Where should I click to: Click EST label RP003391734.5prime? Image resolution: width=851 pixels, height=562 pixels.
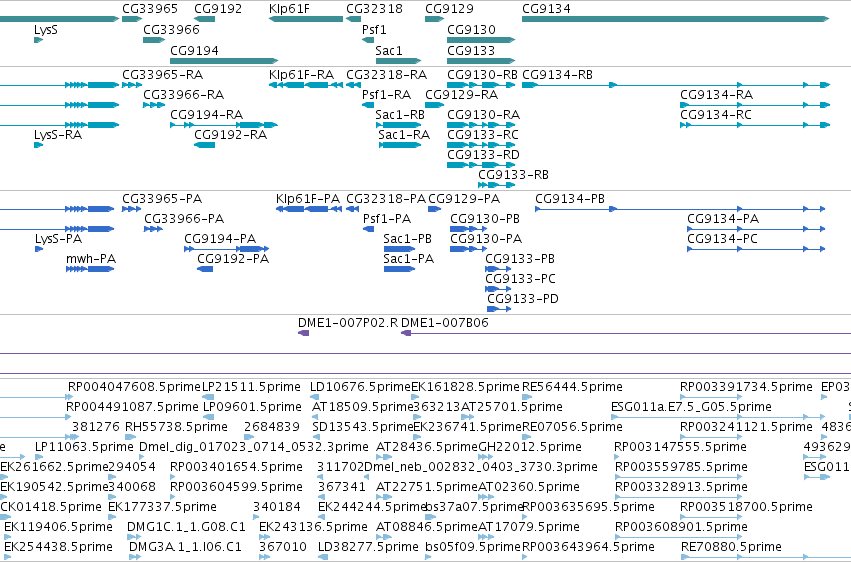coord(746,387)
